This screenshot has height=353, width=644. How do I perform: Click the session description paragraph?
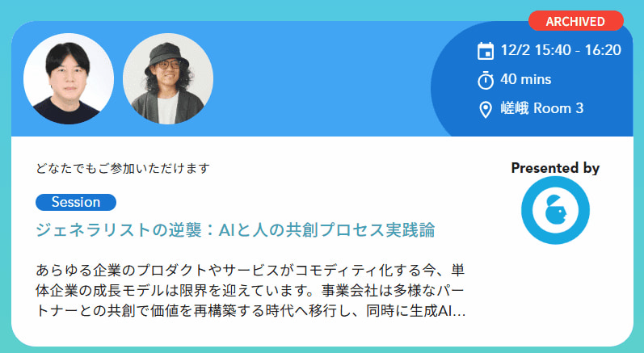point(250,291)
